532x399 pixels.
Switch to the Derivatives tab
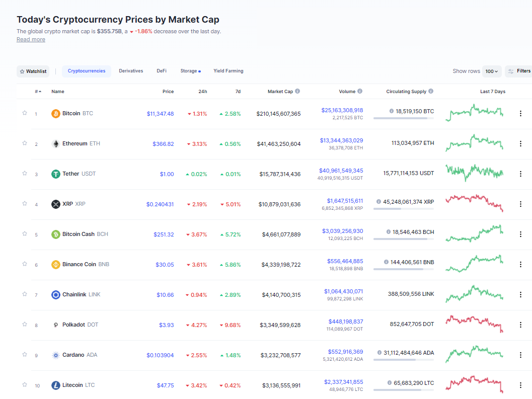point(131,71)
